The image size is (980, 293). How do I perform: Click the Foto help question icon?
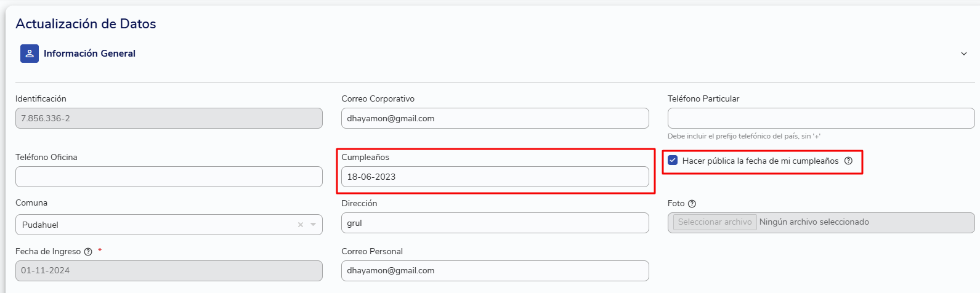[x=692, y=204]
